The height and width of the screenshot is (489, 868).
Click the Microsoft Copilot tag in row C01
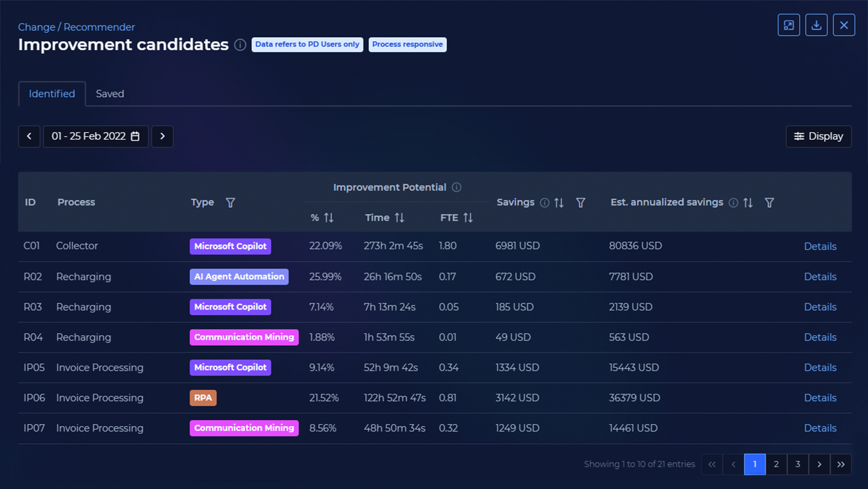(230, 246)
